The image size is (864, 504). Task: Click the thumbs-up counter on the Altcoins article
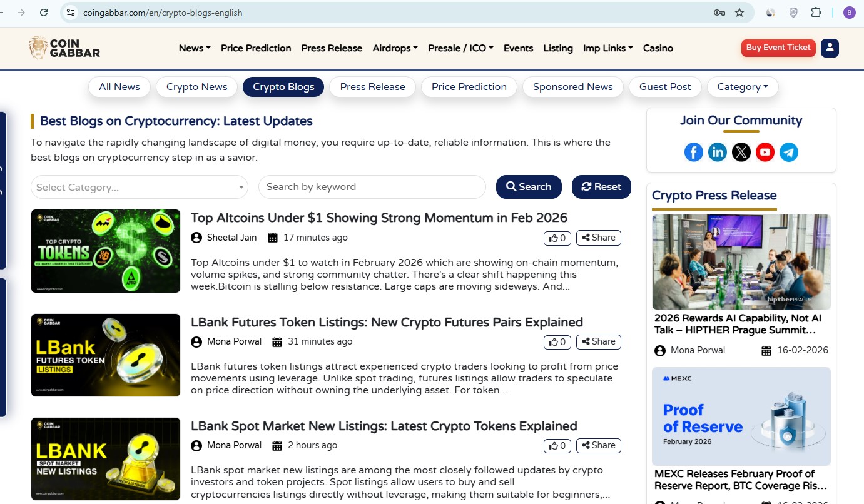(557, 238)
